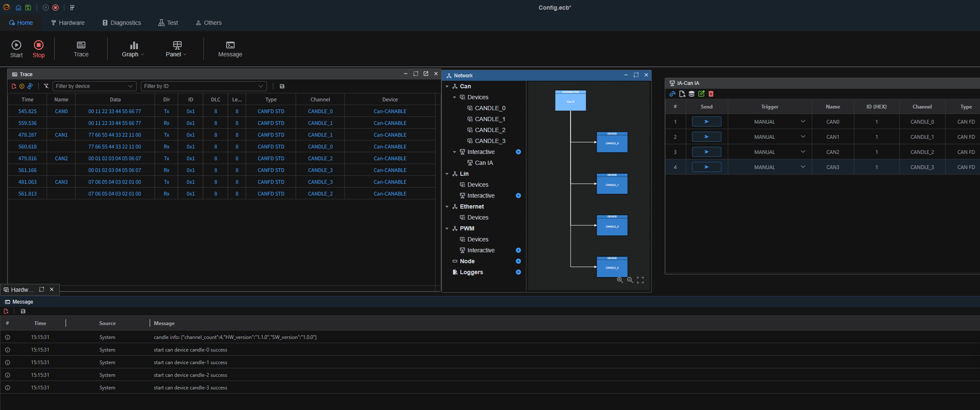Open the database icon in IA-Can IA toolbar
Screen dimensions: 980x410
tap(692, 94)
